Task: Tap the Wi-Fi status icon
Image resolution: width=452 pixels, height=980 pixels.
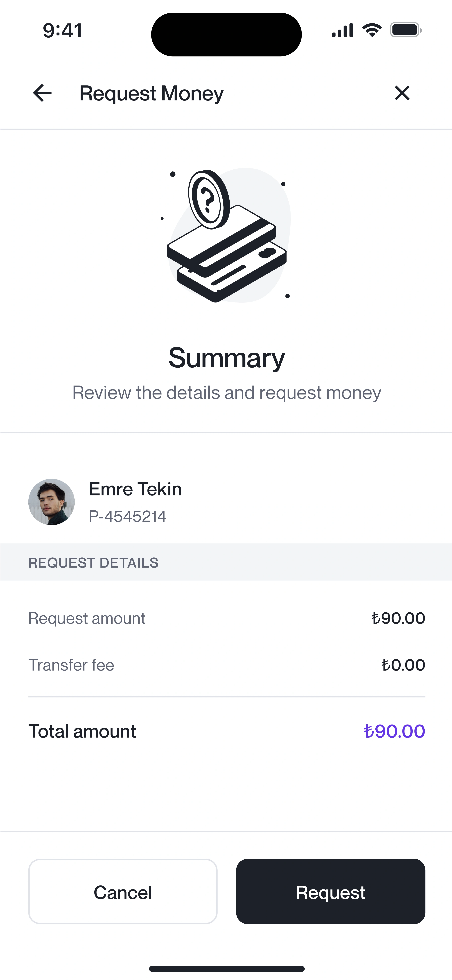Action: click(x=372, y=30)
